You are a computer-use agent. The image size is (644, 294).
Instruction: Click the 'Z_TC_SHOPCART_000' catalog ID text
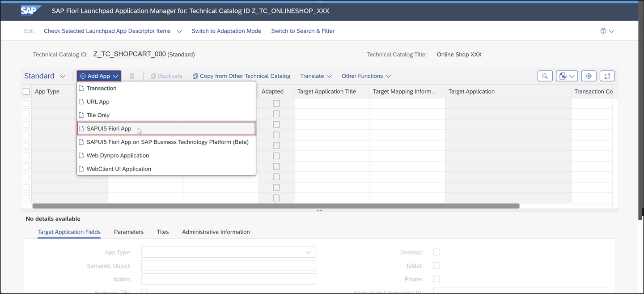pos(129,54)
